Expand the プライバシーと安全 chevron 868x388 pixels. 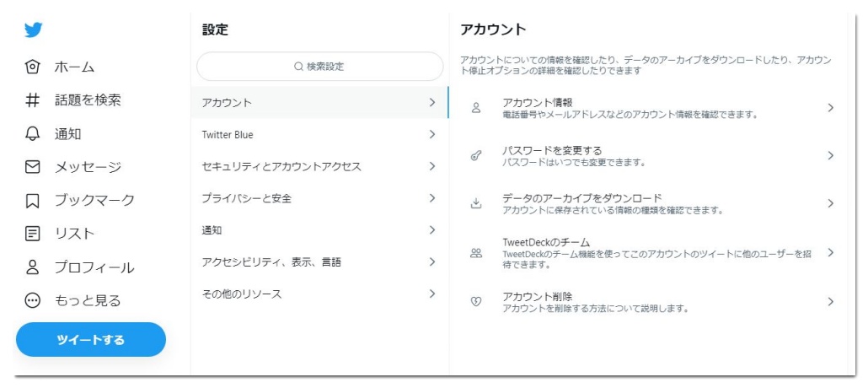click(431, 198)
